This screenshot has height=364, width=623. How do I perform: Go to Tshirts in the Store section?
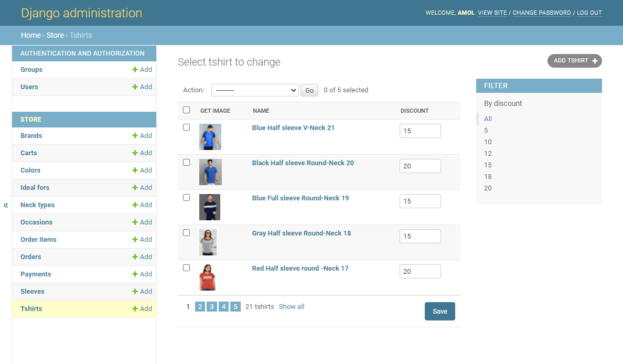(x=31, y=308)
